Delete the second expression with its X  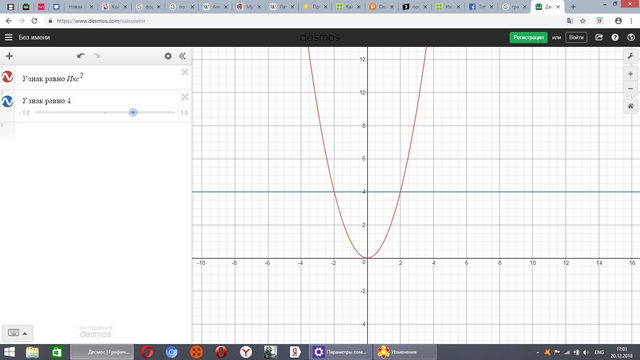[x=185, y=97]
